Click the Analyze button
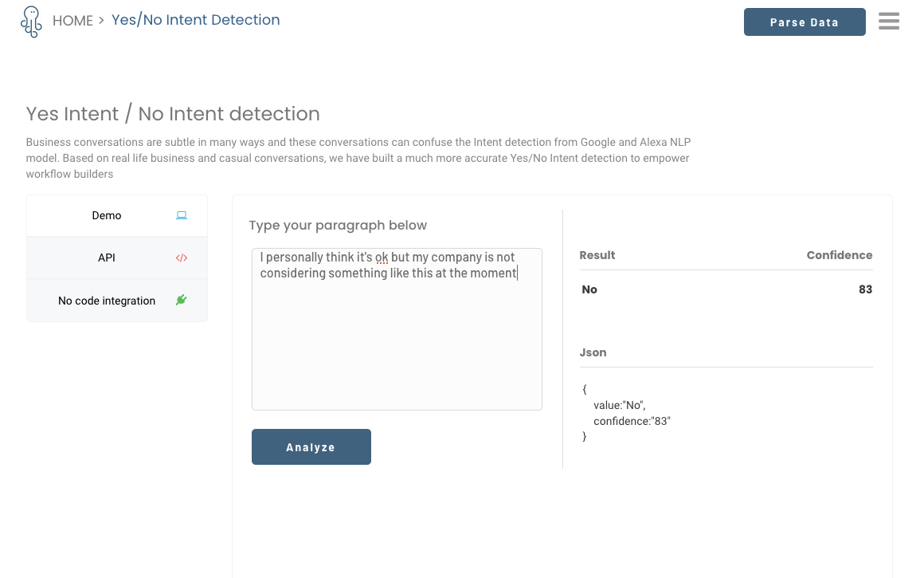Image resolution: width=924 pixels, height=578 pixels. pyautogui.click(x=311, y=447)
